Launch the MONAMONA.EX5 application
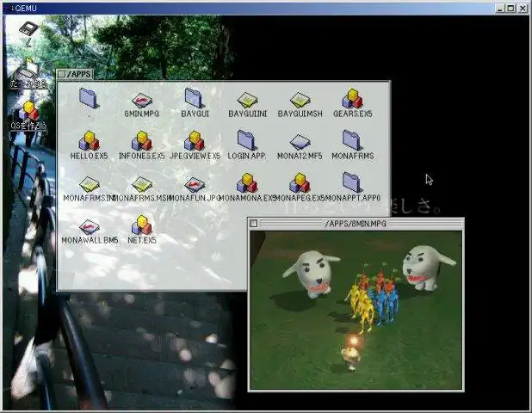 tap(247, 182)
